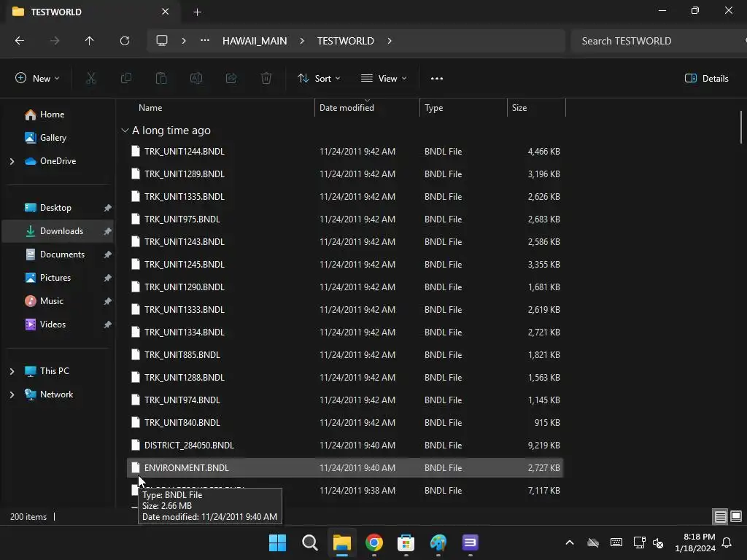This screenshot has height=560, width=747.
Task: Show hidden system tray icons
Action: click(569, 542)
